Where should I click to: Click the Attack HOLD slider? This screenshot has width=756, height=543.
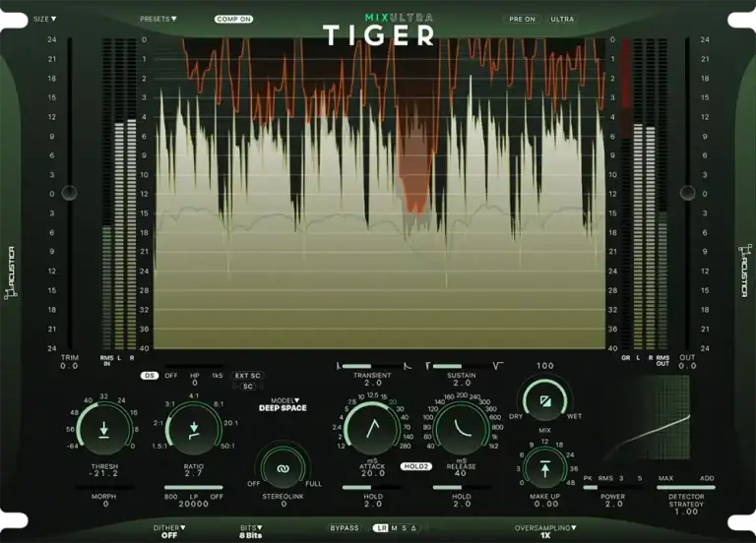point(372,488)
